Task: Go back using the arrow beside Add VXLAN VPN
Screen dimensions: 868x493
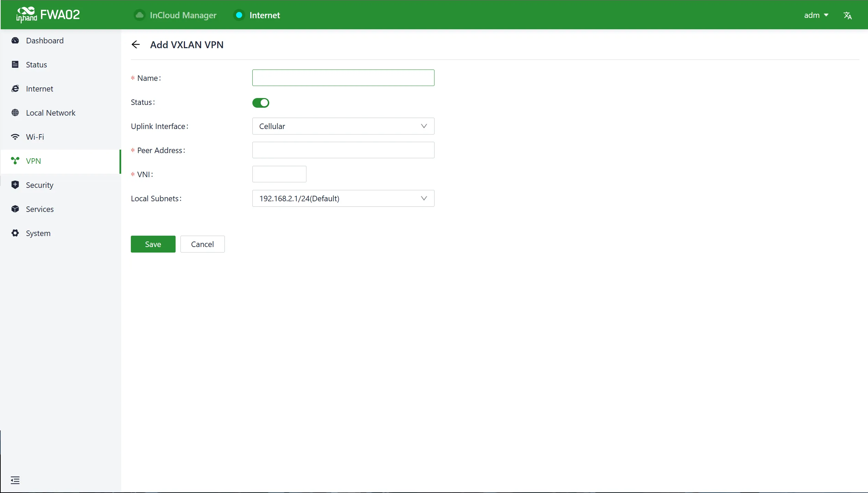Action: pyautogui.click(x=136, y=44)
